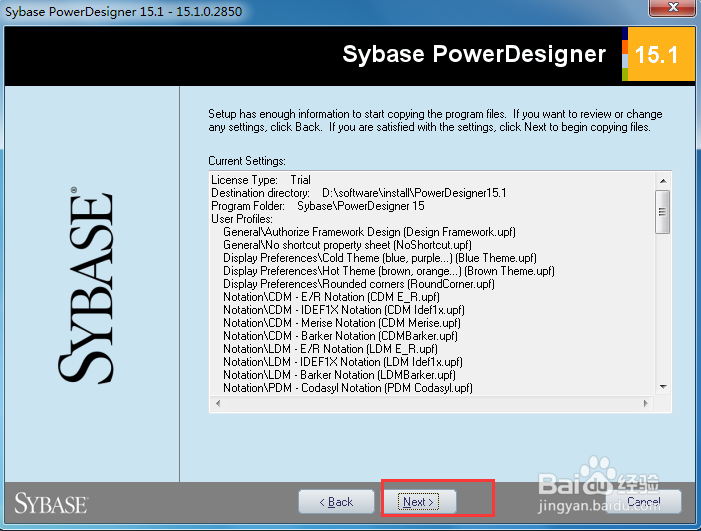
Task: Click the Authorize Framework Design profile line
Action: point(369,232)
